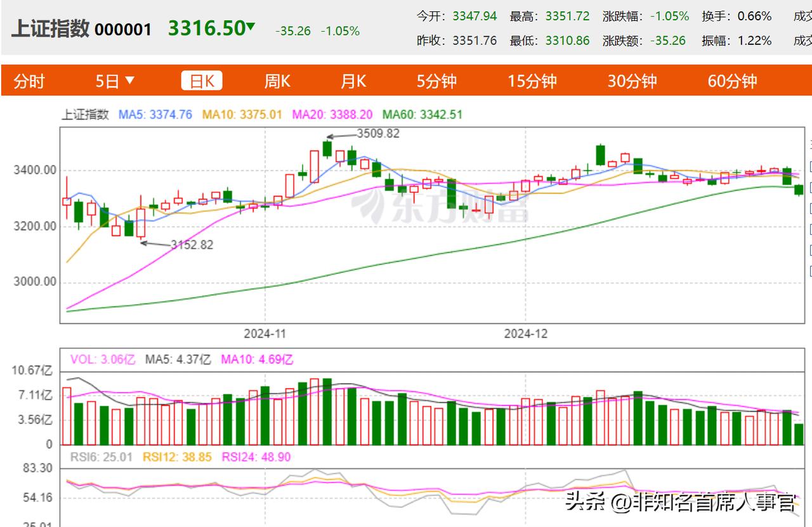Screen dimensions: 812x527
Task: Click the volume MA10: 4.69亿 label
Action: point(257,360)
